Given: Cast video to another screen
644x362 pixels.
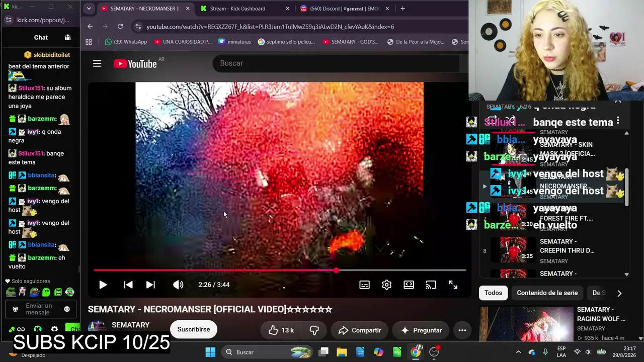Looking at the screenshot, I should (x=431, y=285).
